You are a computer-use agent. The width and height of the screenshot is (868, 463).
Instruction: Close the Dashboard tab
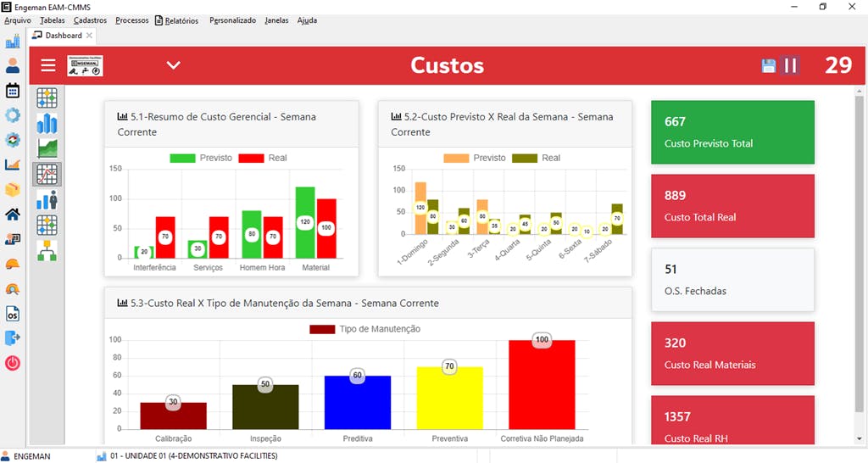click(x=89, y=36)
